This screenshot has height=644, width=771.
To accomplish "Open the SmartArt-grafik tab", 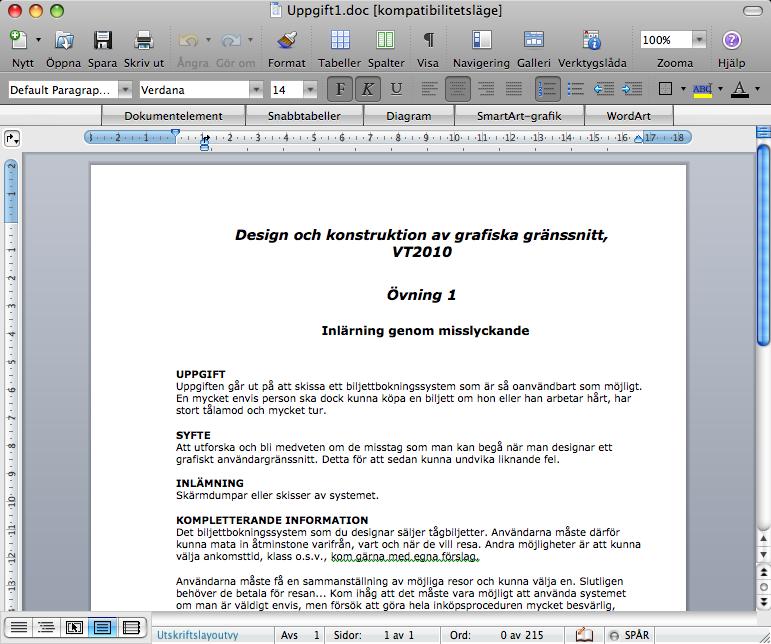I will (x=519, y=116).
